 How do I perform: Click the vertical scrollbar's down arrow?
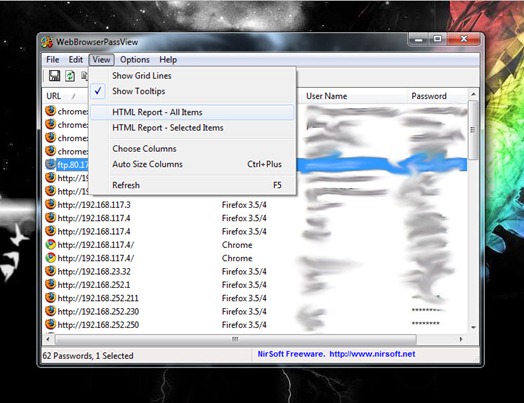473,327
